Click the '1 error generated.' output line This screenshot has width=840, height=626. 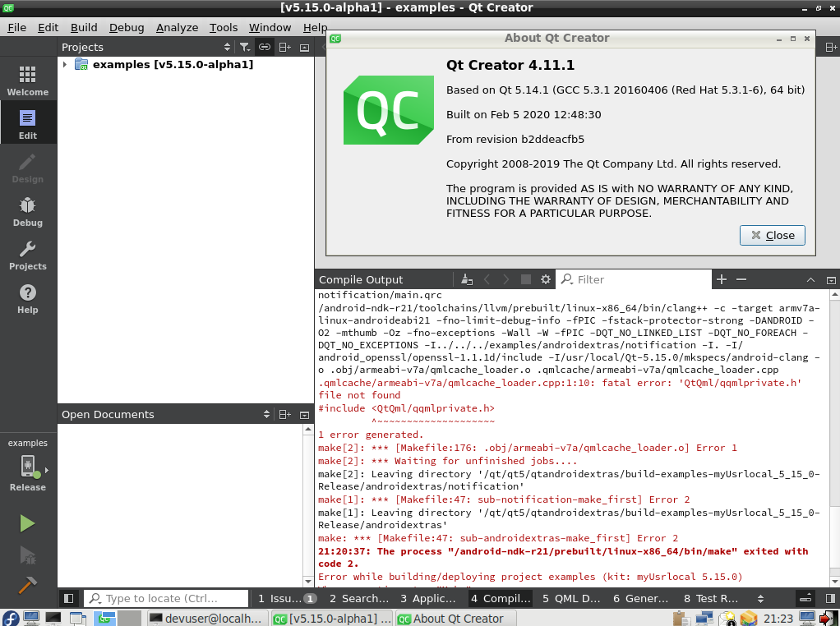(x=371, y=435)
